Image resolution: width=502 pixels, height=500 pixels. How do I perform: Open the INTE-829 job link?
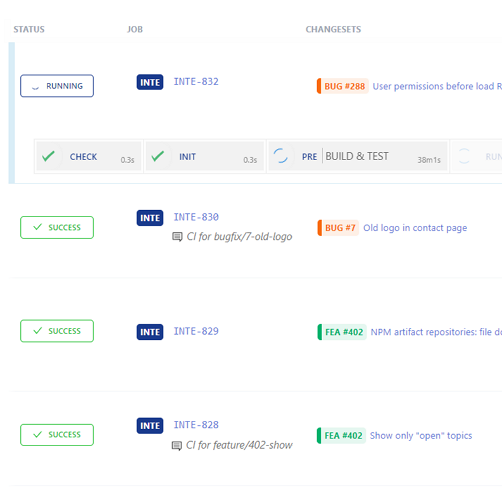coord(196,331)
